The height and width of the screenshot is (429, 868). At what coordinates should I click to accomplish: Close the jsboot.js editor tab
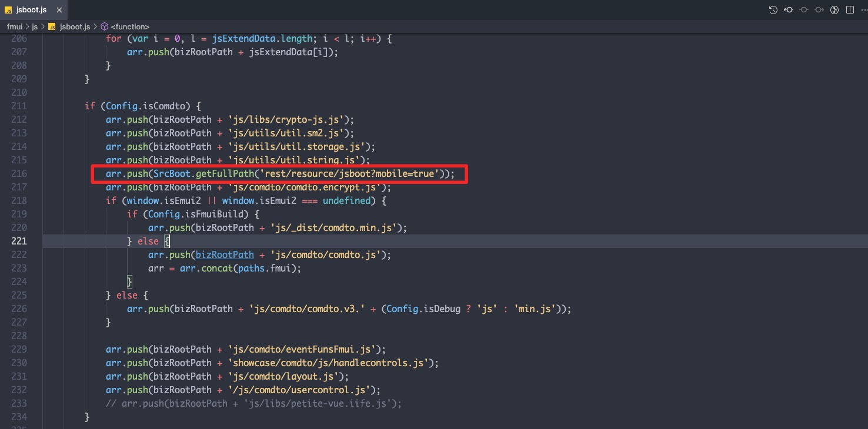pos(58,10)
